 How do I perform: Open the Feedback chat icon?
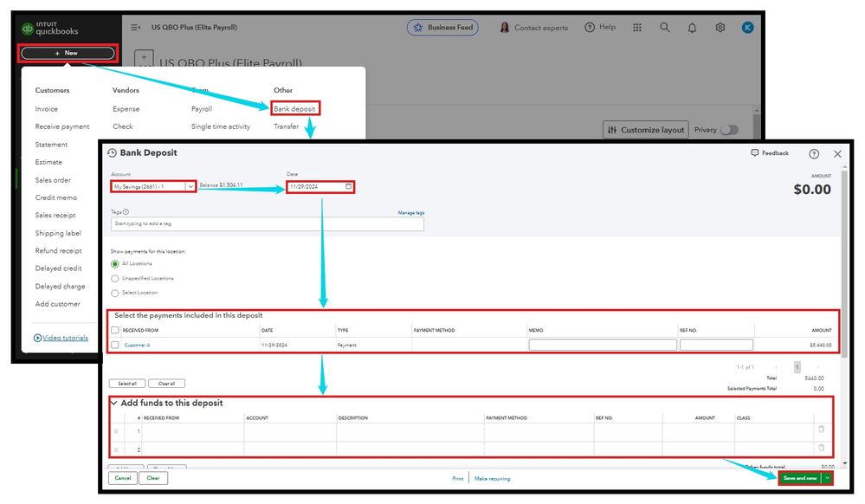click(755, 153)
